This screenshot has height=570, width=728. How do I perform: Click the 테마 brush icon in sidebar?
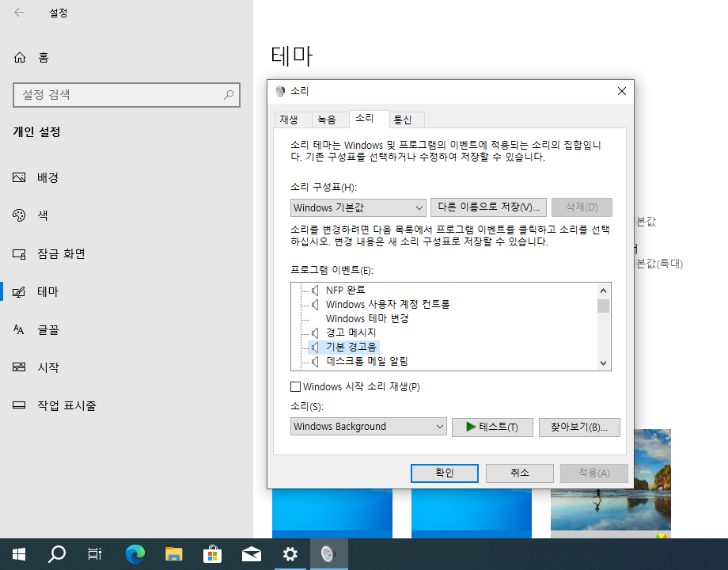coord(19,292)
